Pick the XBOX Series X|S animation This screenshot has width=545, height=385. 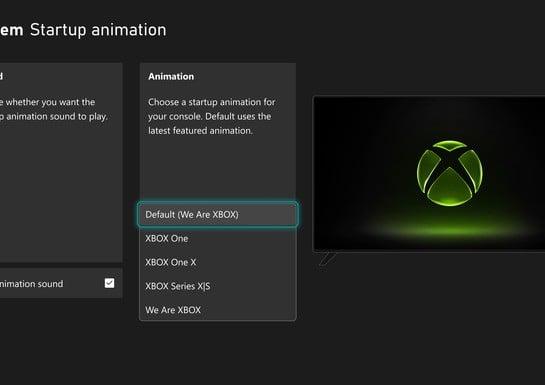tap(218, 286)
